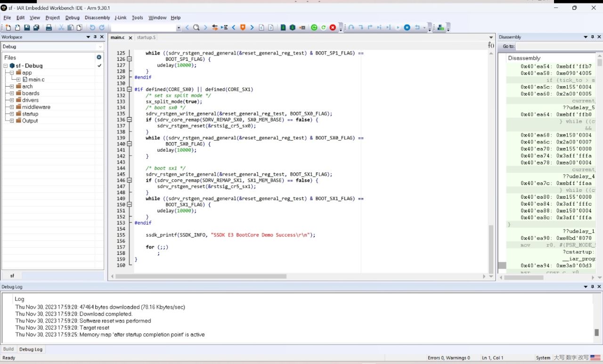Open the Debug menu
603x364 pixels.
pyautogui.click(x=72, y=17)
